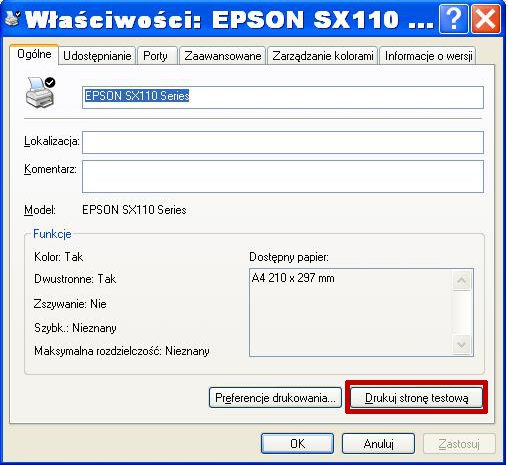This screenshot has width=508, height=465.
Task: Click the printer name text field
Action: coord(283,97)
